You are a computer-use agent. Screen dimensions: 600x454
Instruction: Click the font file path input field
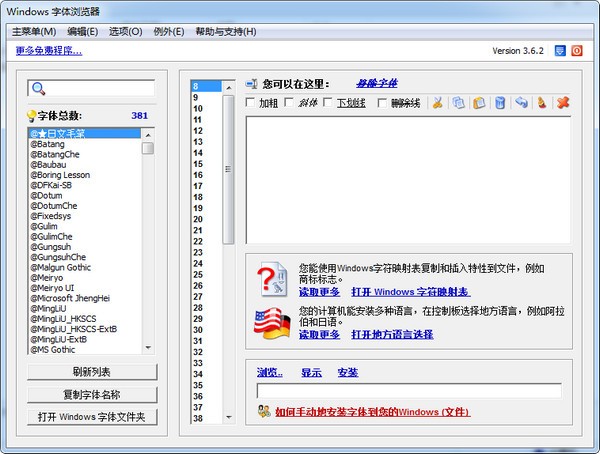(409, 391)
